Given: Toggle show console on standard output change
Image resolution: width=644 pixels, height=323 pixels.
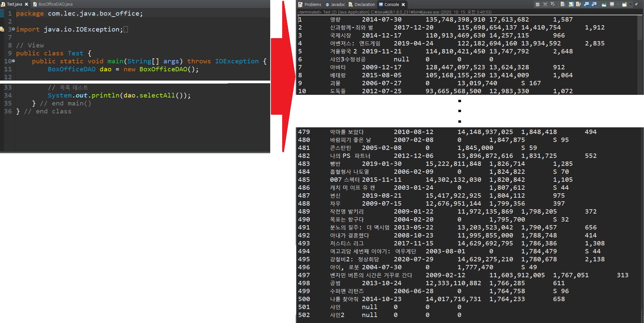Looking at the screenshot, I should coord(586,4).
